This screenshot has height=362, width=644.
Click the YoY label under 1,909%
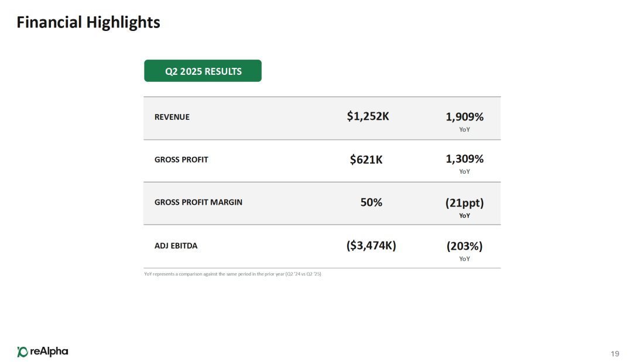(x=464, y=130)
